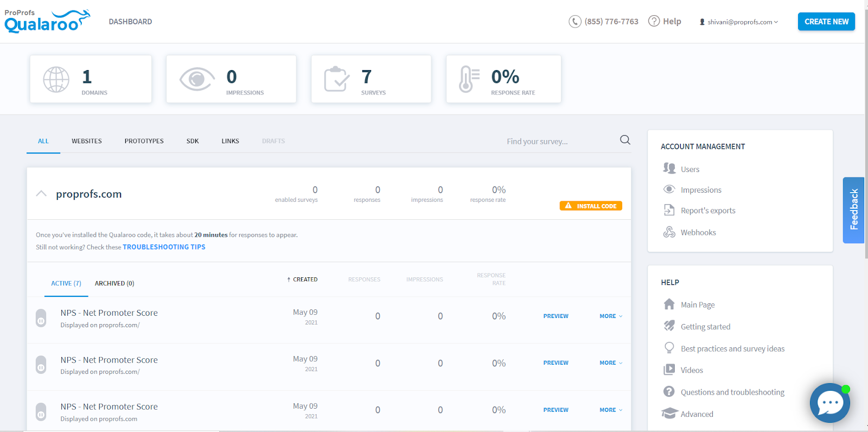Click the RESPONSES column header
Viewport: 868px width, 432px height.
[x=364, y=279]
